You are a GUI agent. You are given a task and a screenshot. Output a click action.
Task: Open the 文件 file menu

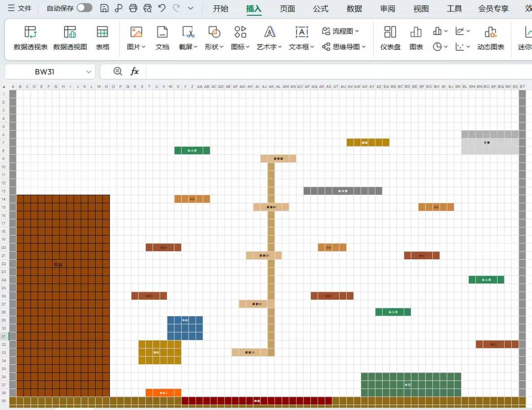tap(20, 8)
